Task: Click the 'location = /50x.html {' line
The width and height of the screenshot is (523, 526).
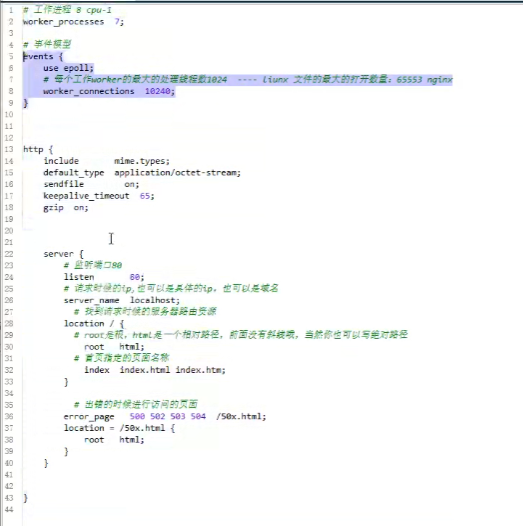Action: (x=119, y=428)
